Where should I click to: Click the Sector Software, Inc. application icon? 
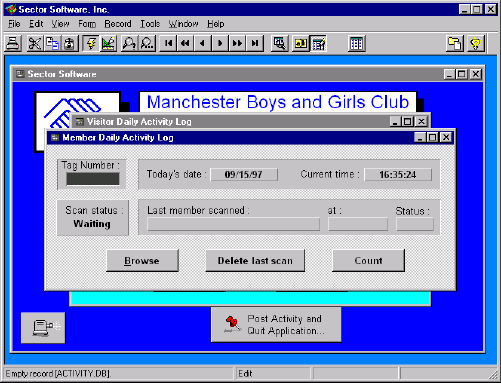(11, 9)
